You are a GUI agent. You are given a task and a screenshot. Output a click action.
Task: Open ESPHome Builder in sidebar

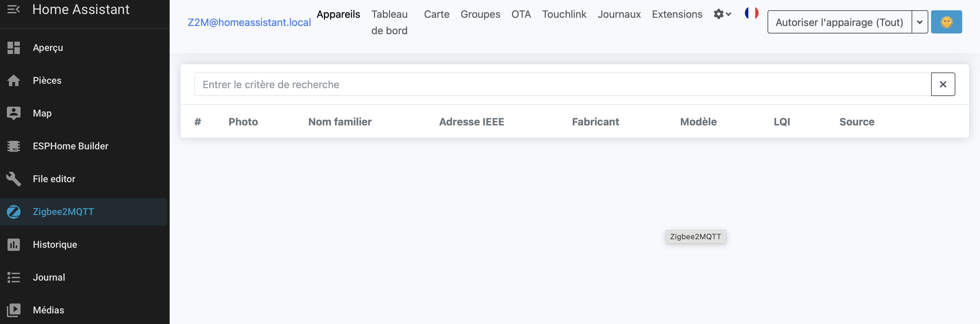(83, 146)
